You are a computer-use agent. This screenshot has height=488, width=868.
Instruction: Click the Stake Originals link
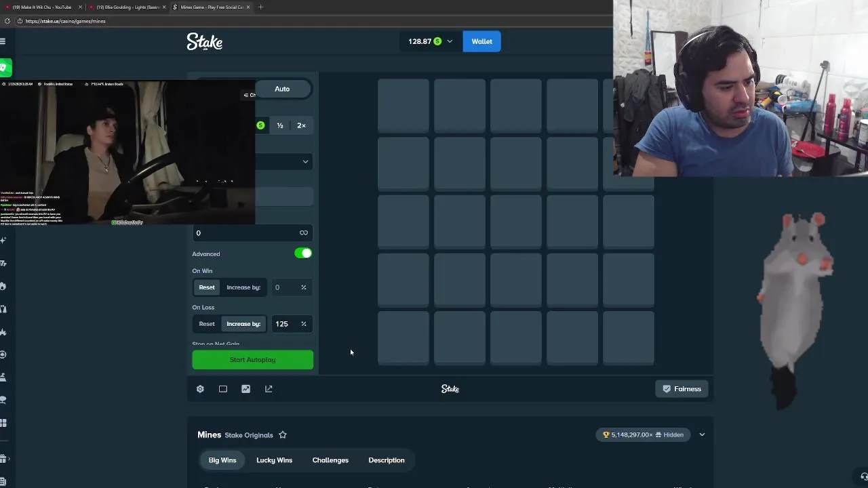pos(249,435)
